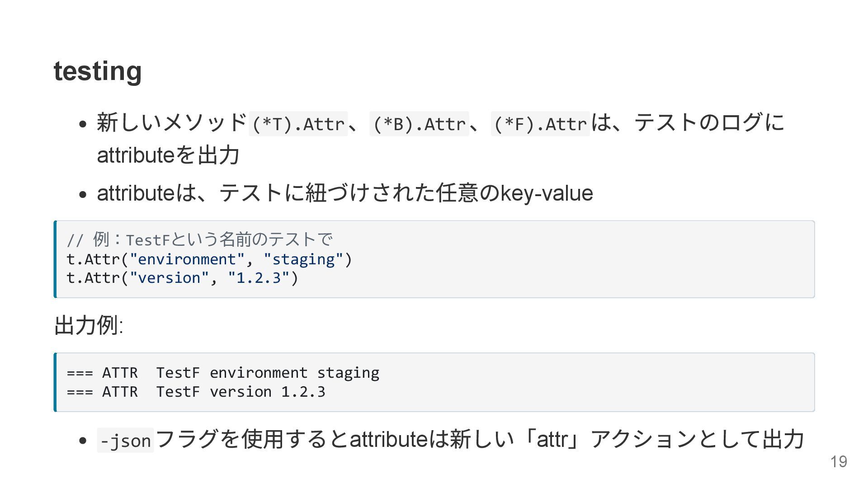The width and height of the screenshot is (868, 488).
Task: Click the "staging" string in the code
Action: pos(303,259)
